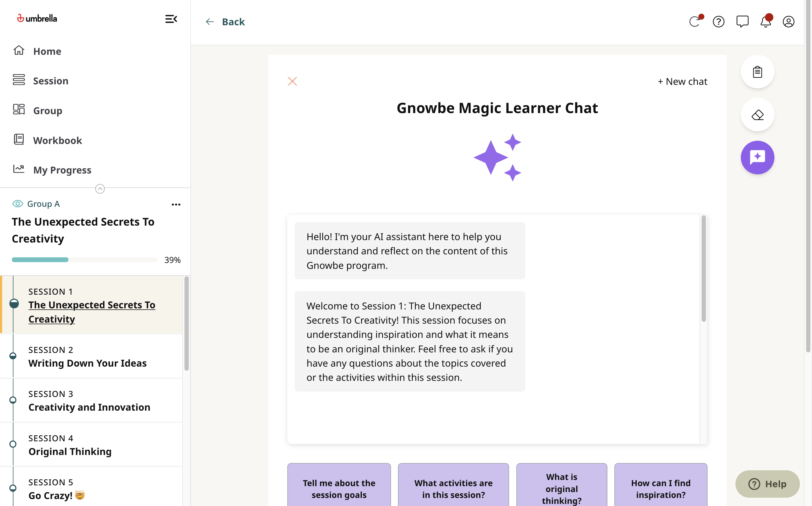Screen dimensions: 812x506
Task: Open Session 1 The Unexpected Secrets To Creativity
Action: [92, 305]
